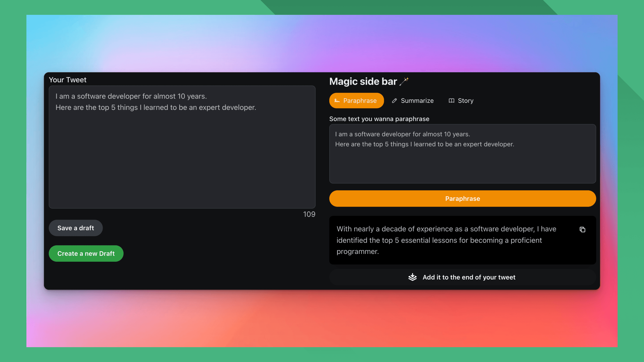The height and width of the screenshot is (362, 644).
Task: Click the magic wand emoji in header
Action: 404,81
